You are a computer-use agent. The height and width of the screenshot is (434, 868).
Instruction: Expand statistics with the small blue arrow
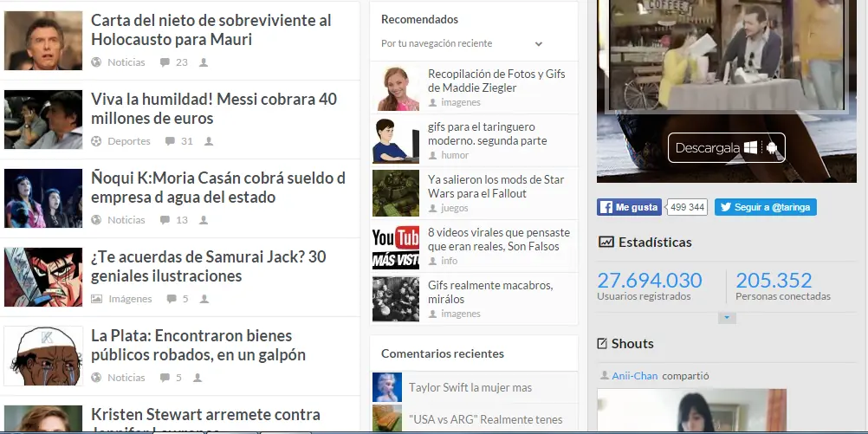(727, 318)
